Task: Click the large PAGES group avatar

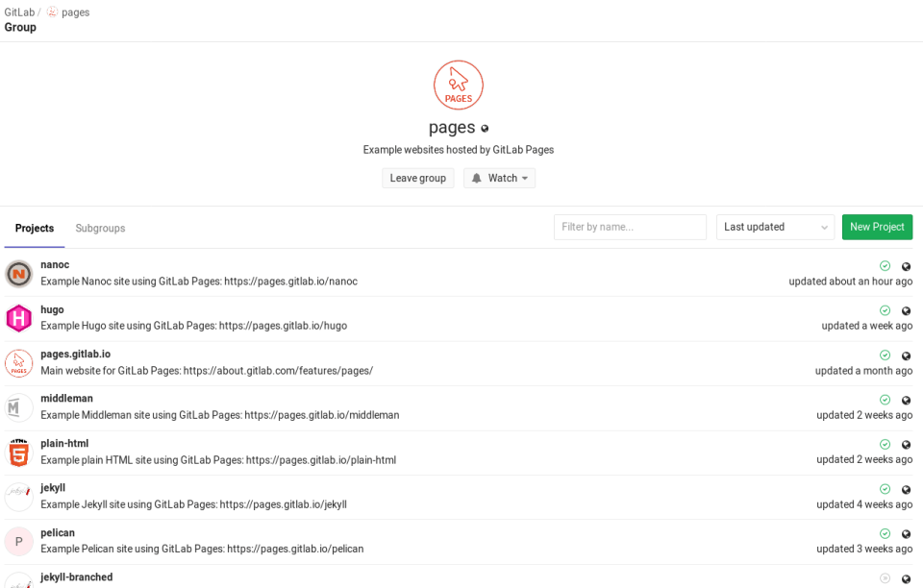Action: (458, 85)
